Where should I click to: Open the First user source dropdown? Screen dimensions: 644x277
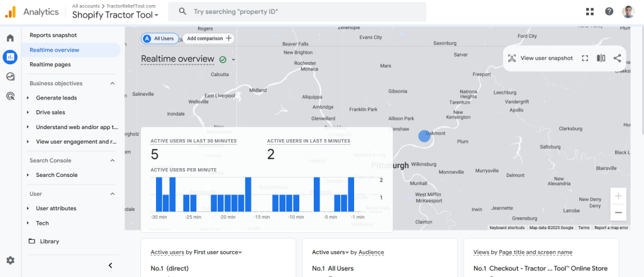click(218, 252)
